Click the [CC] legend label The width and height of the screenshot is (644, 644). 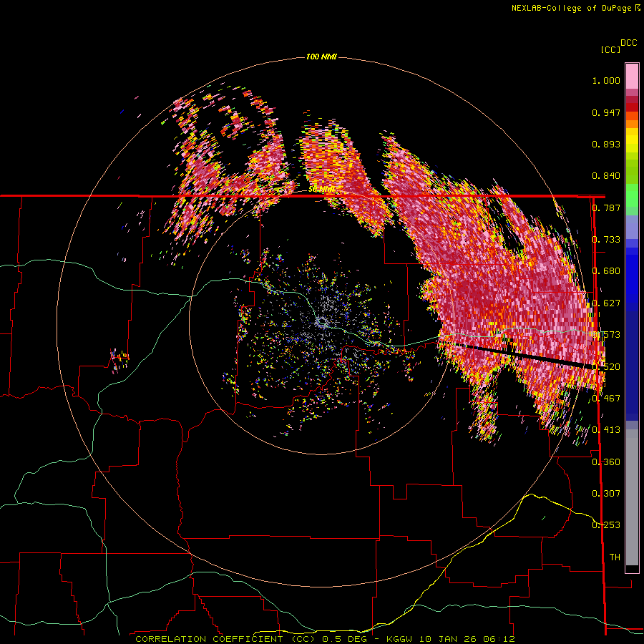coord(610,49)
